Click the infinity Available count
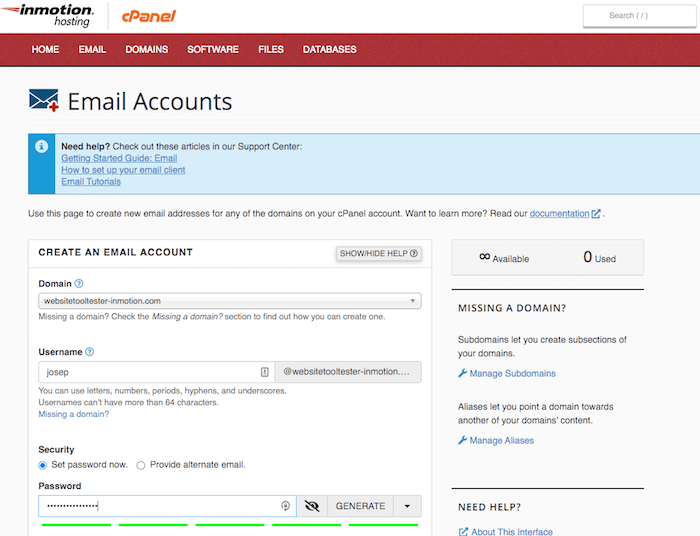Screen dimensions: 700x536 pos(504,258)
